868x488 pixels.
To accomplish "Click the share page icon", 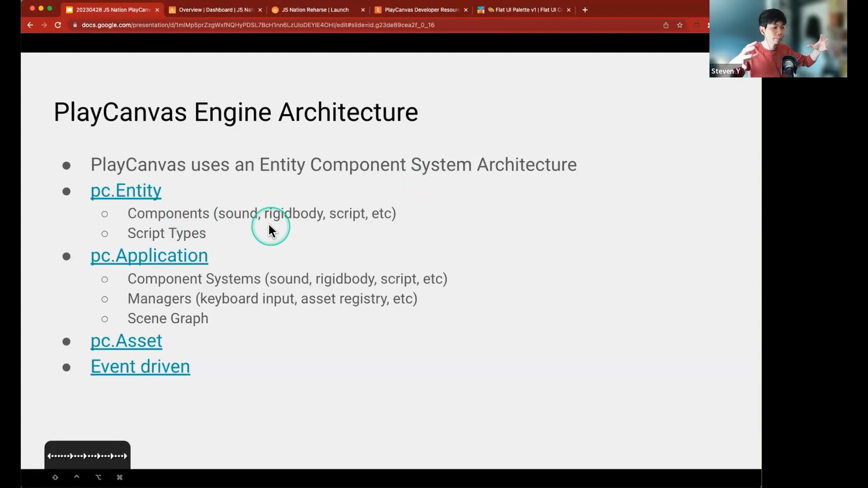I will coord(665,25).
